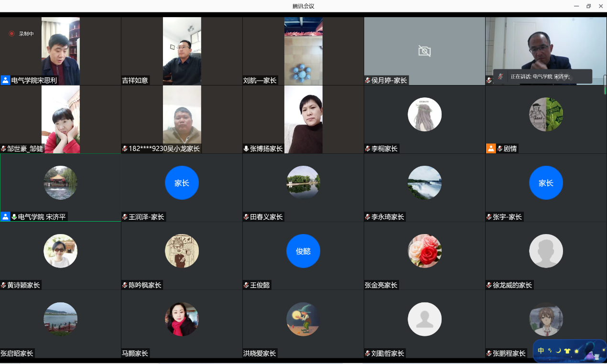607x364 pixels.
Task: Maximize the 腾讯会议 window
Action: (x=588, y=6)
